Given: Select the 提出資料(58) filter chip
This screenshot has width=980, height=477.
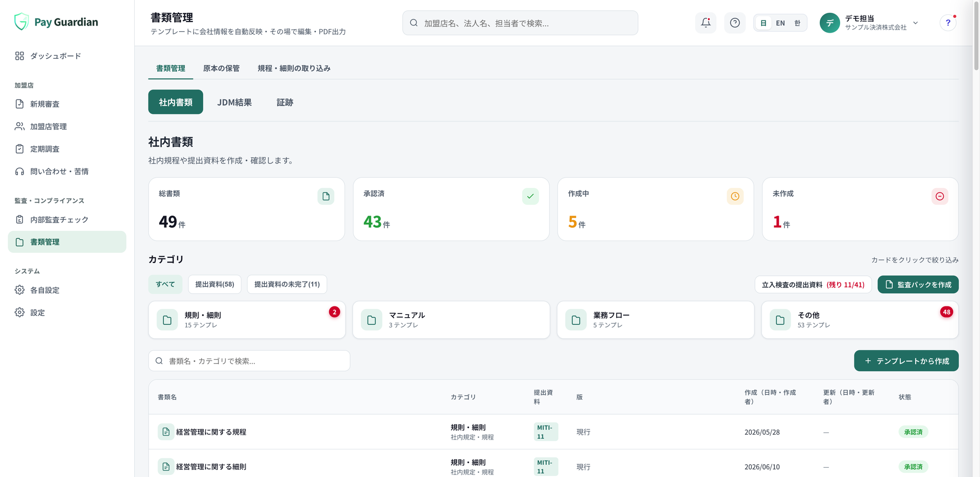Looking at the screenshot, I should [x=214, y=284].
